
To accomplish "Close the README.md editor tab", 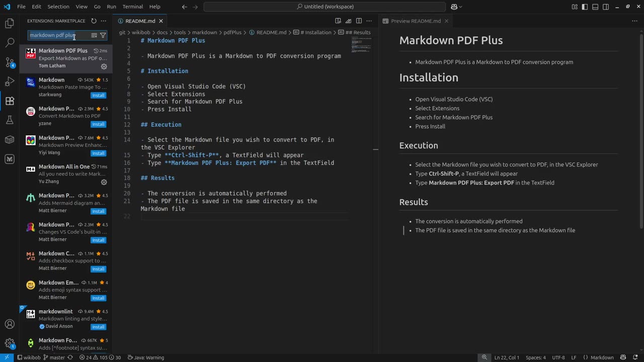I will pyautogui.click(x=161, y=21).
